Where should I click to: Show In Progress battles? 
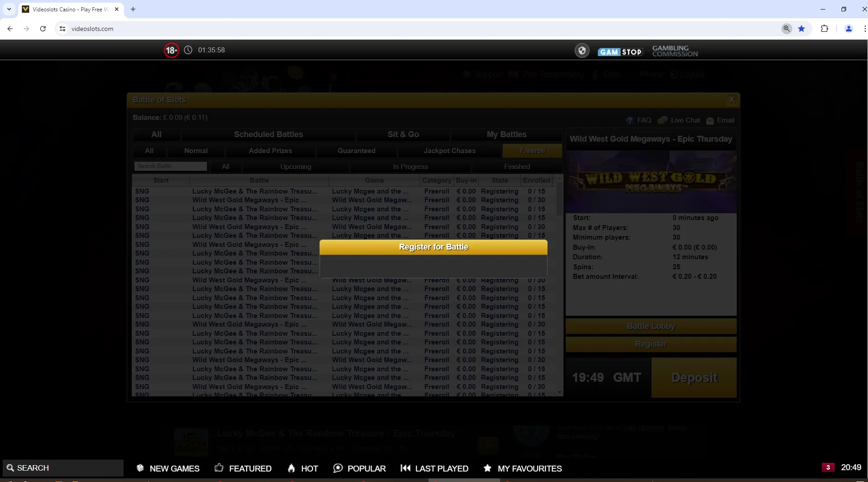[410, 167]
